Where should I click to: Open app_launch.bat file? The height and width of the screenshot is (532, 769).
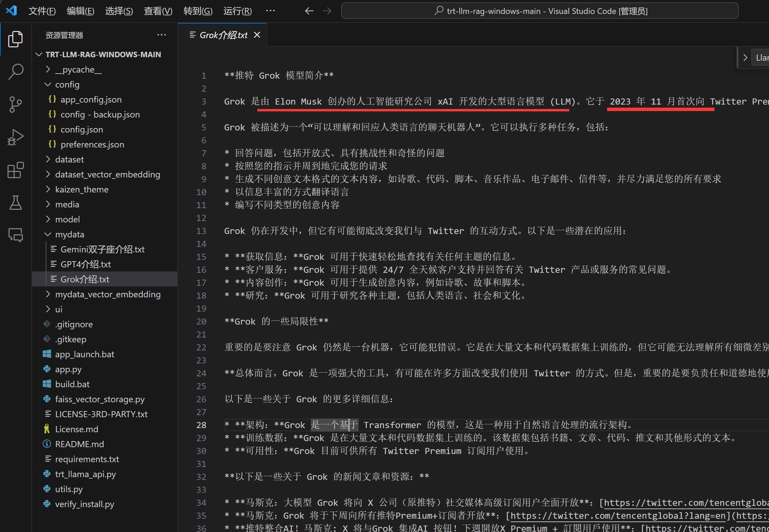[x=104, y=354]
